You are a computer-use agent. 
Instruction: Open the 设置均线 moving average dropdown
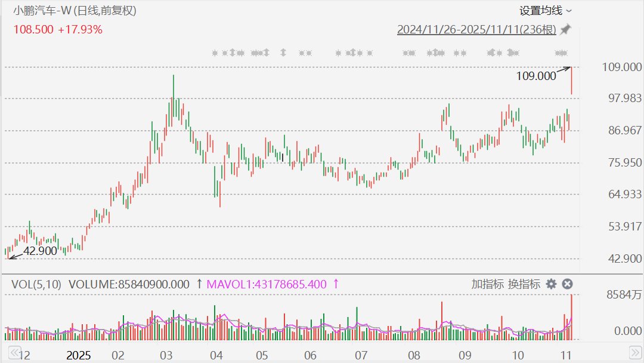coord(545,11)
